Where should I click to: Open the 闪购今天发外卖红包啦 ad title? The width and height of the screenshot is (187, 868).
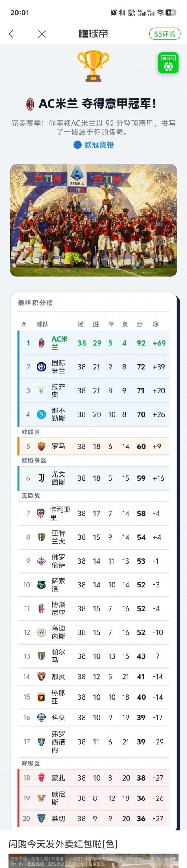pyautogui.click(x=63, y=844)
